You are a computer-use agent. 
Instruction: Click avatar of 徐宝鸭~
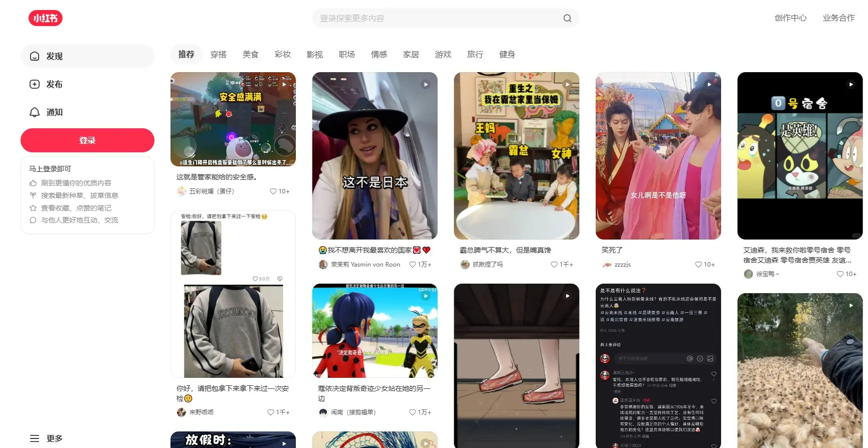coord(748,274)
